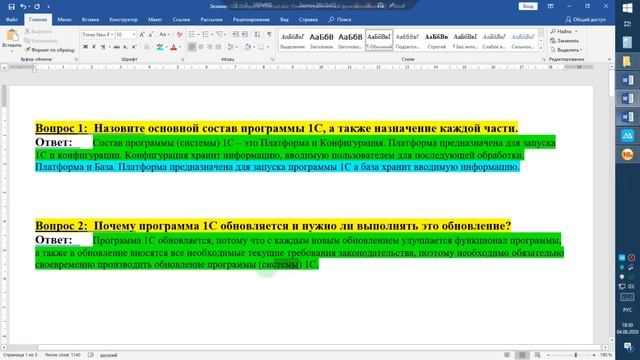This screenshot has height=360, width=640.
Task: Click the word count Число слов indicator
Action: (x=63, y=355)
